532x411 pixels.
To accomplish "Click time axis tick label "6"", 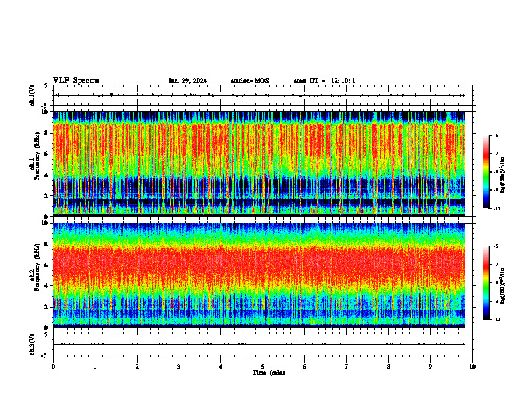I will coord(305,367).
